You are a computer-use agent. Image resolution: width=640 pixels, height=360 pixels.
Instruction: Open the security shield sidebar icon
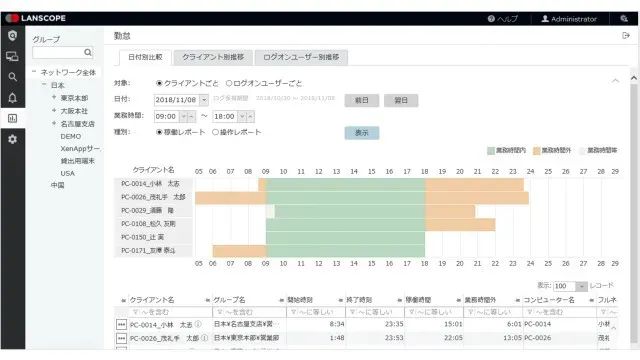[x=13, y=36]
